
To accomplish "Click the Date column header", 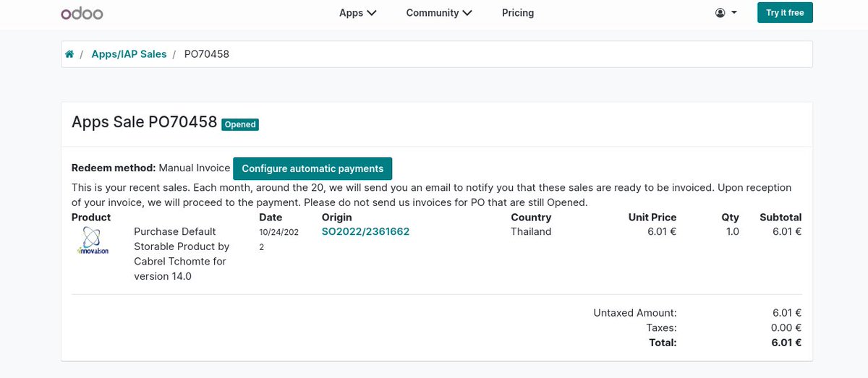I will click(271, 217).
